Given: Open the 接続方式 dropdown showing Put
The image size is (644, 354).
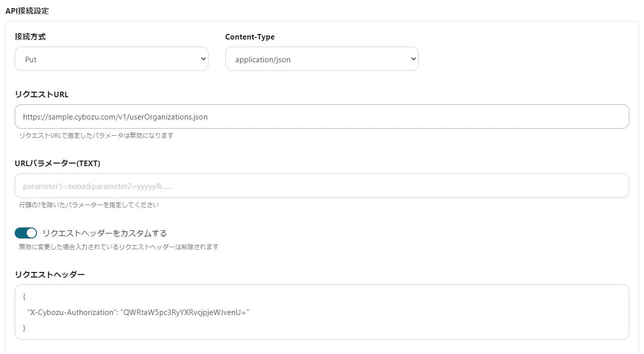Looking at the screenshot, I should click(x=111, y=59).
